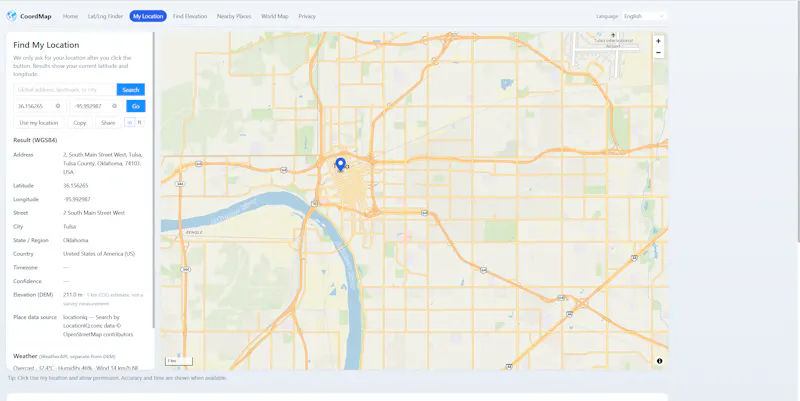Click the Weather section heading
800x401 pixels.
click(25, 356)
